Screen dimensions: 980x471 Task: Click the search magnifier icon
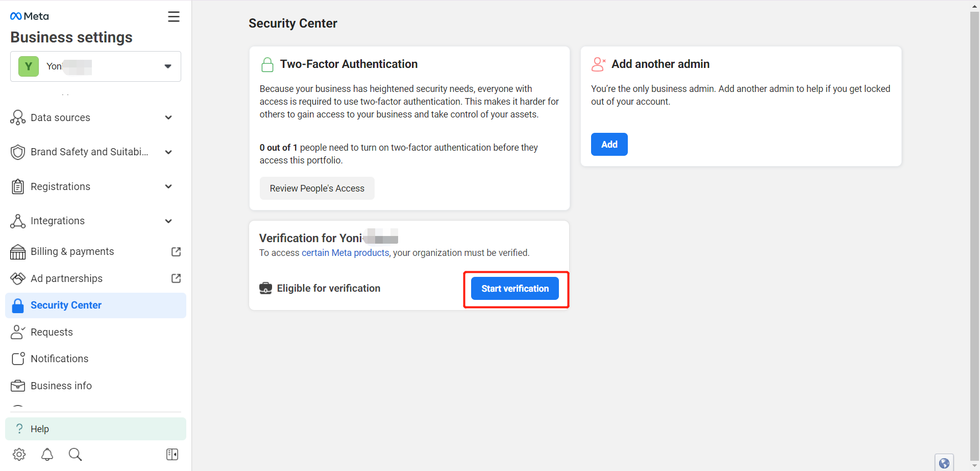coord(75,454)
